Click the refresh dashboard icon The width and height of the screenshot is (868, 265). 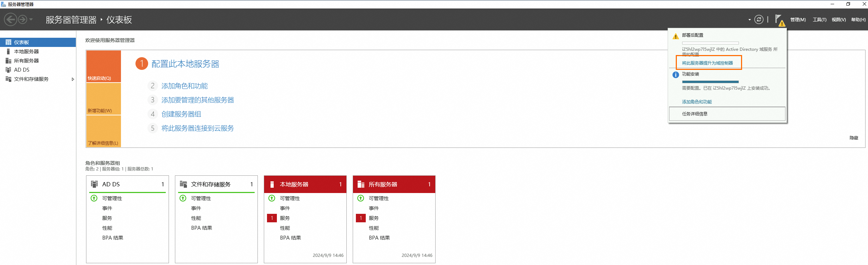(x=759, y=19)
